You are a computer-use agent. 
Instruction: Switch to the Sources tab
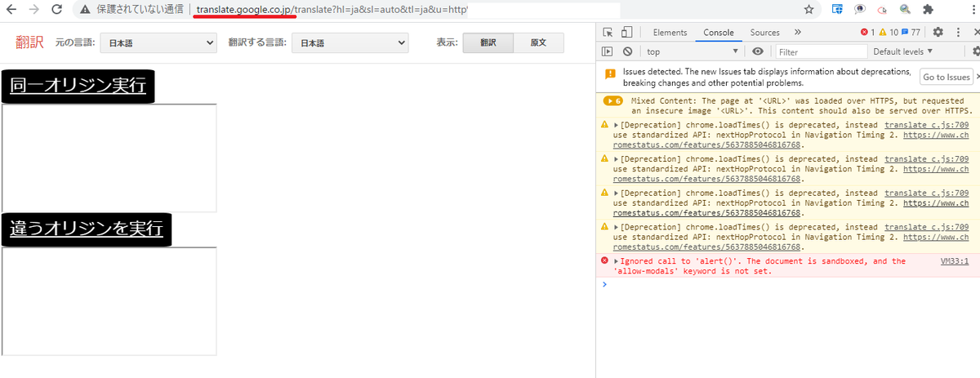[x=765, y=33]
